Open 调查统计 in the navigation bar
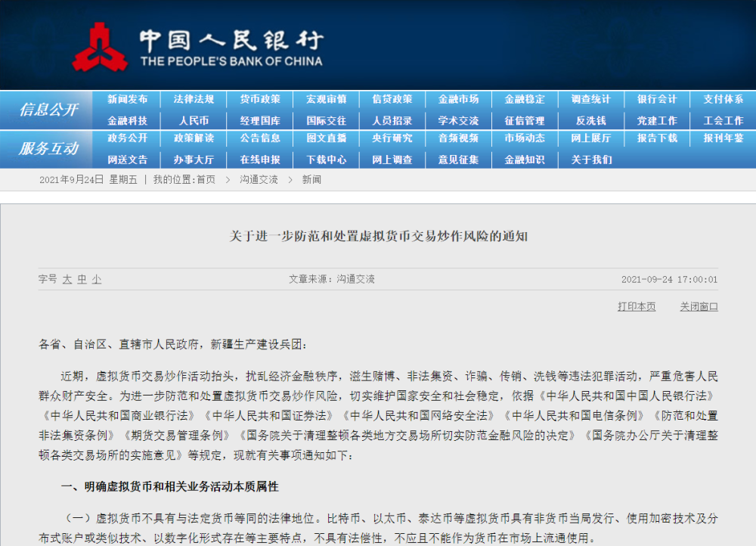756x546 pixels. tap(590, 100)
